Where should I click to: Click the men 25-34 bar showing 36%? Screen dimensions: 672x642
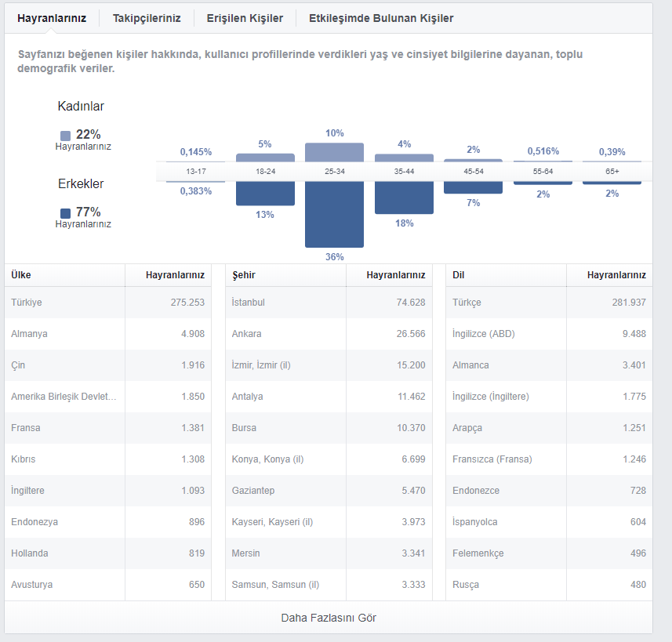[334, 214]
